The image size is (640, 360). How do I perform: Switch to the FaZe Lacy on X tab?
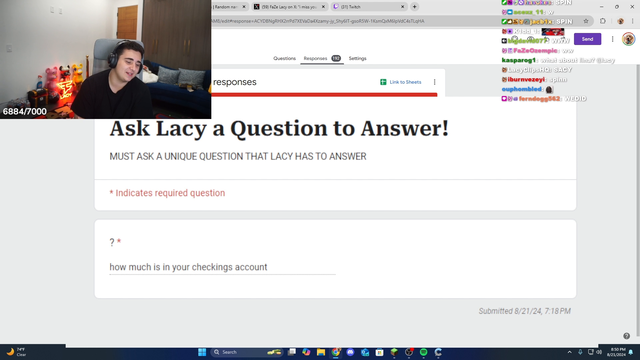click(x=289, y=7)
